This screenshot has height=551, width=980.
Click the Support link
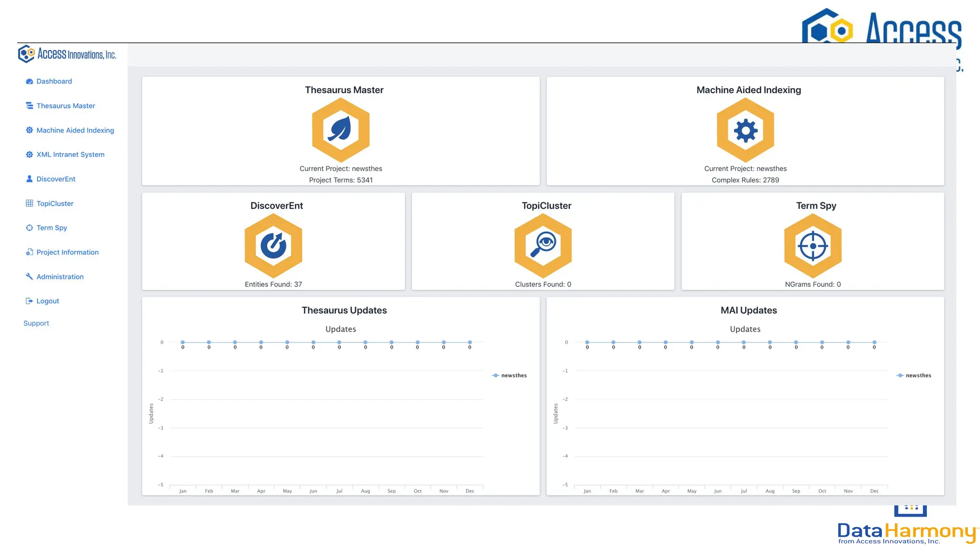[x=36, y=323]
